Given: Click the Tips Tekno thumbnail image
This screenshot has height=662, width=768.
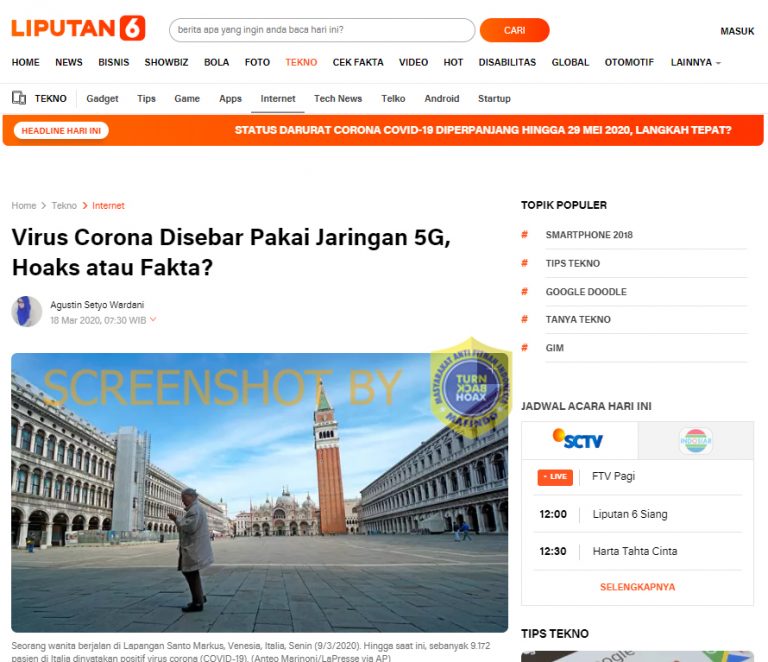Looking at the screenshot, I should pyautogui.click(x=637, y=656).
